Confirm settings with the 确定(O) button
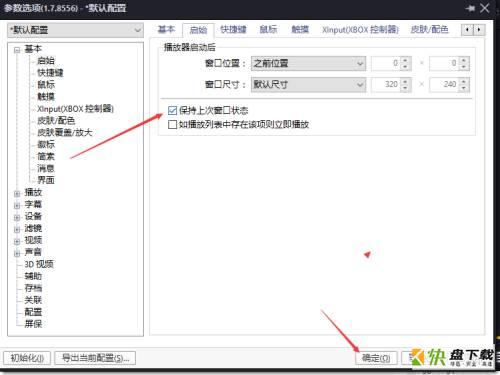The height and width of the screenshot is (375, 500). click(x=376, y=358)
